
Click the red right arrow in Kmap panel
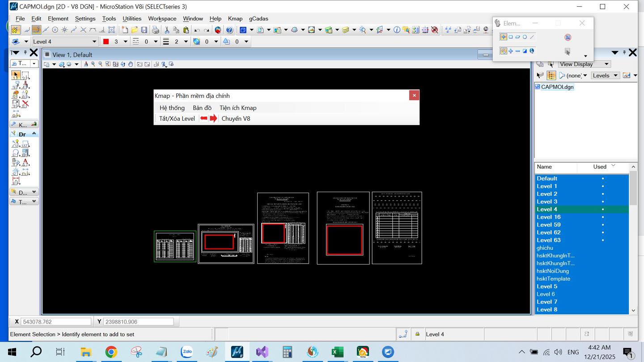click(213, 118)
